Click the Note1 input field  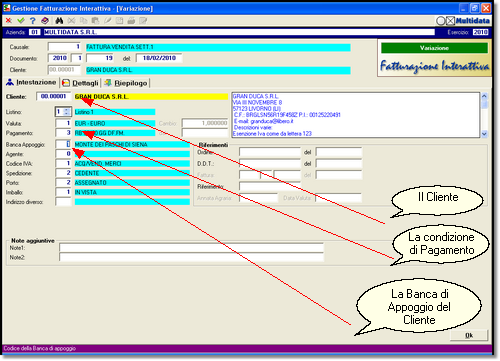[191, 248]
